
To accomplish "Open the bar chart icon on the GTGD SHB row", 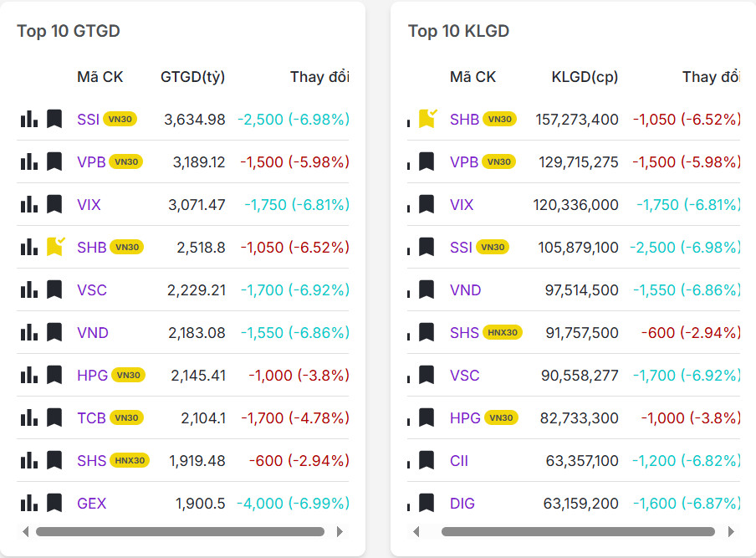I will [29, 247].
